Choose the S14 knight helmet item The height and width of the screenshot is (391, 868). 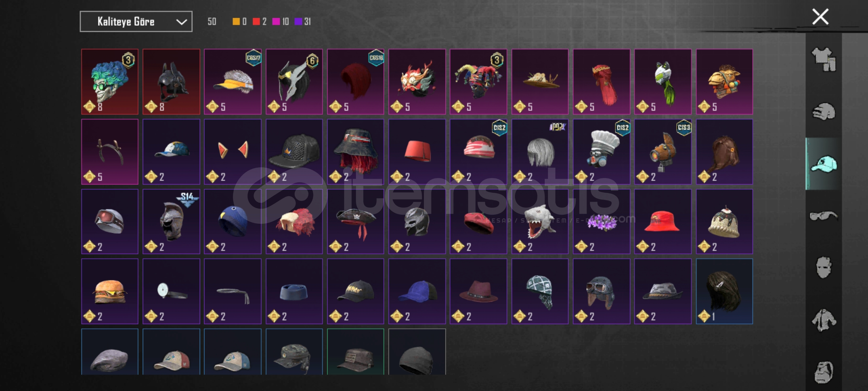pyautogui.click(x=171, y=222)
